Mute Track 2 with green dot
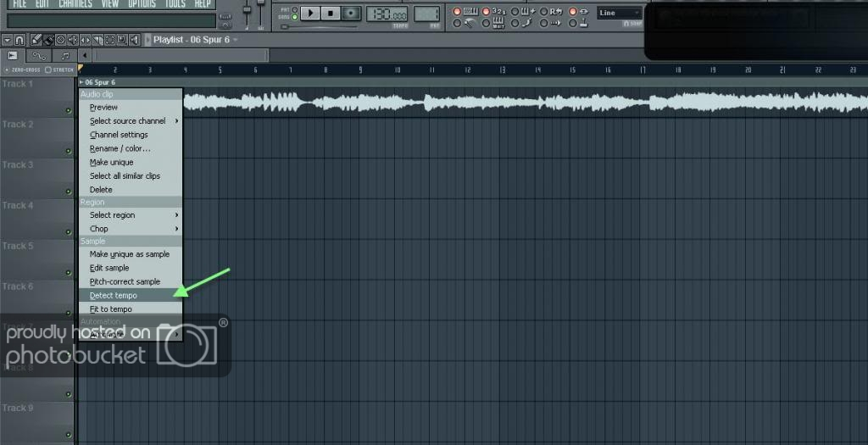Screen dimensions: 868x445 point(69,151)
